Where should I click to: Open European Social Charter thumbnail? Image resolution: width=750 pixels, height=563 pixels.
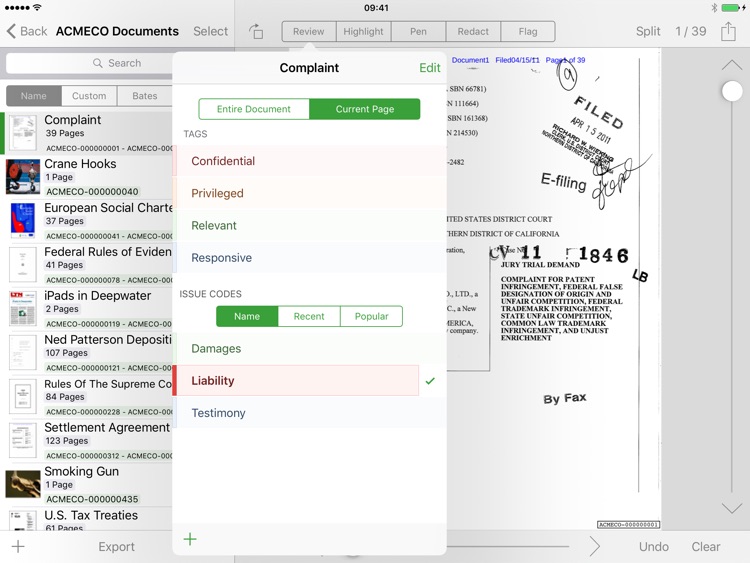tap(22, 221)
